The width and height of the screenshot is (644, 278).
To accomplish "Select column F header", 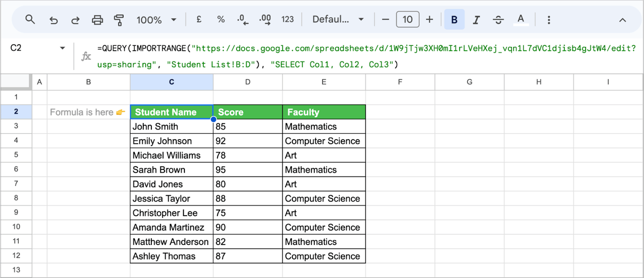I will coord(400,82).
